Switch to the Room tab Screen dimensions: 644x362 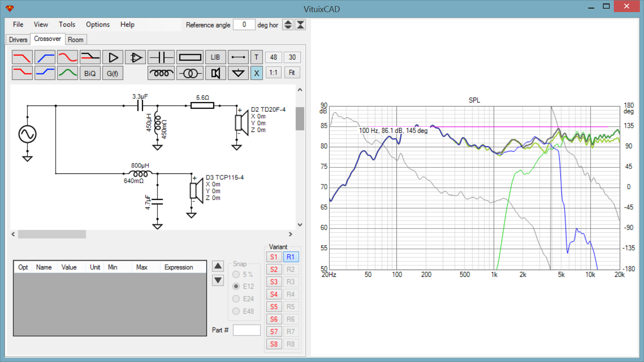(76, 40)
